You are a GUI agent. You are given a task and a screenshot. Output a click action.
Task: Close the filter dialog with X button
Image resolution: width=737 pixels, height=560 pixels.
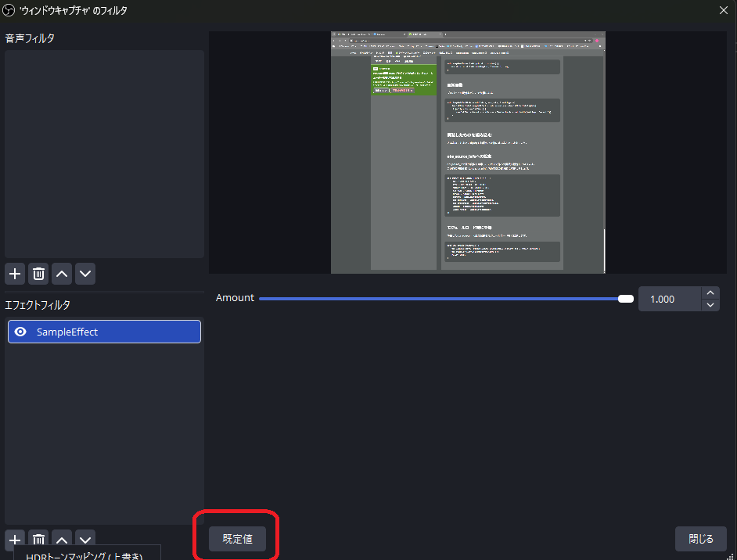pos(724,10)
